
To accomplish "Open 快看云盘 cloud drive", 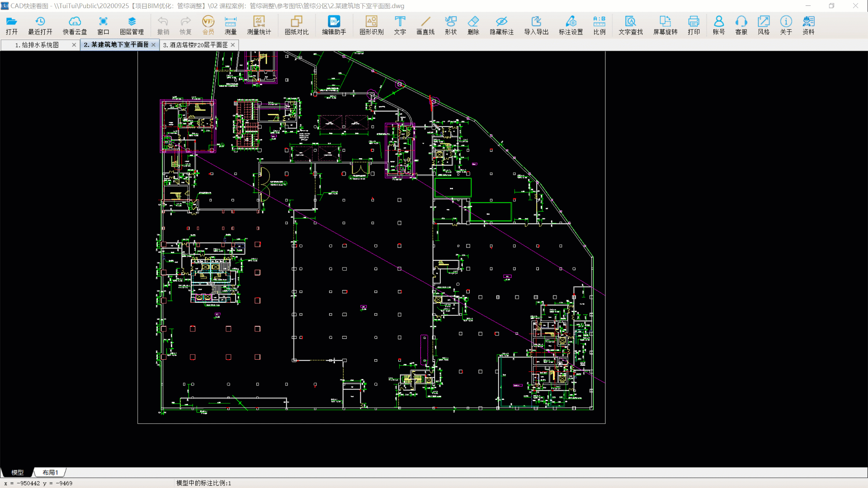I will coord(75,25).
